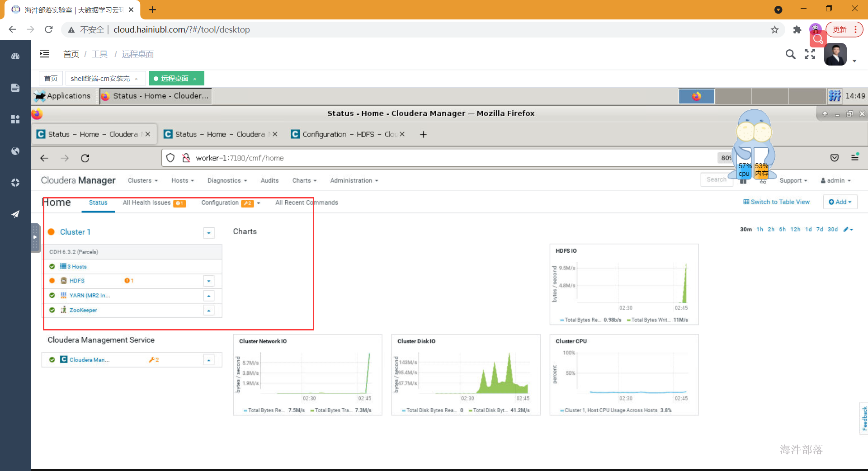
Task: Open the Cluster Disk IO chart
Action: pos(466,375)
